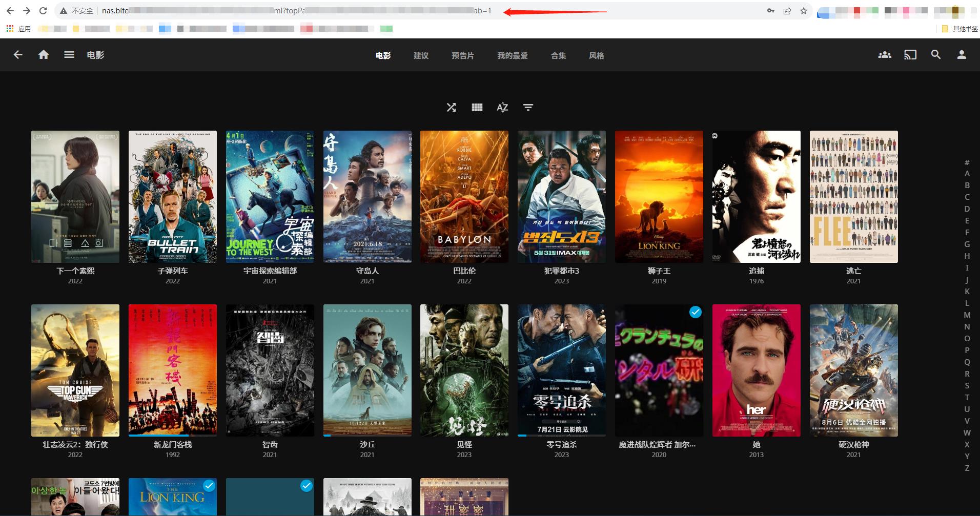Image resolution: width=980 pixels, height=516 pixels.
Task: Switch to the 建议 tab
Action: 421,55
